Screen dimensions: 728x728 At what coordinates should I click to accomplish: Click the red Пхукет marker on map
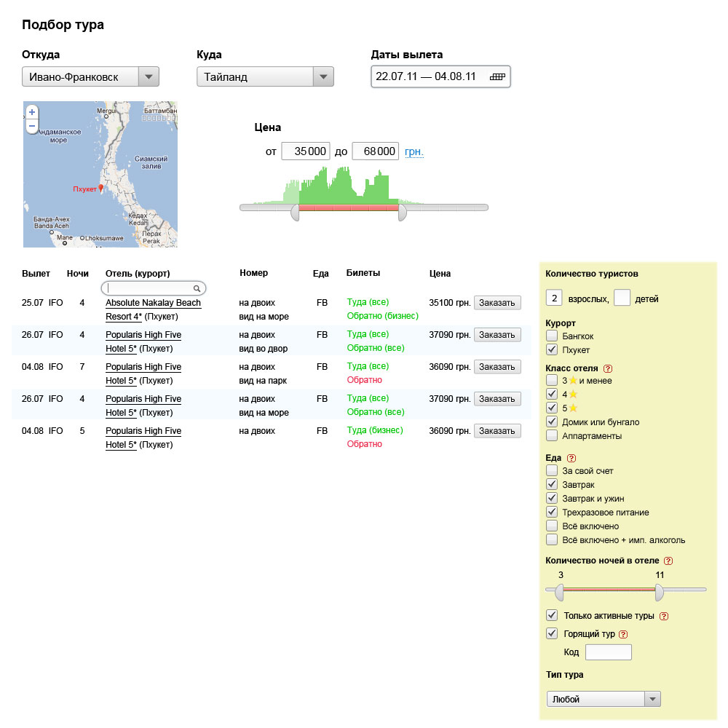pos(101,188)
